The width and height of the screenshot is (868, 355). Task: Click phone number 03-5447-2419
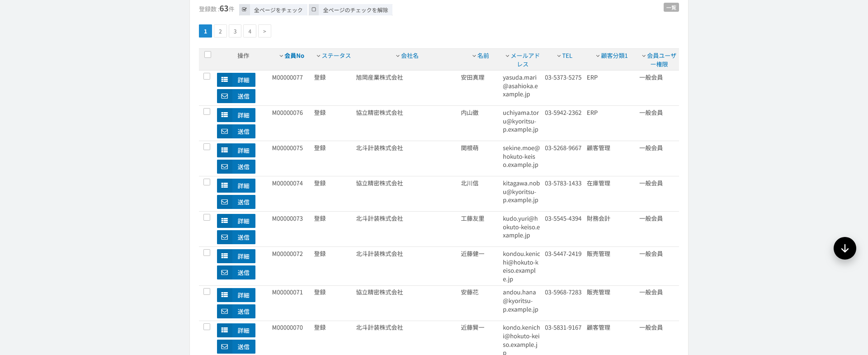point(563,254)
